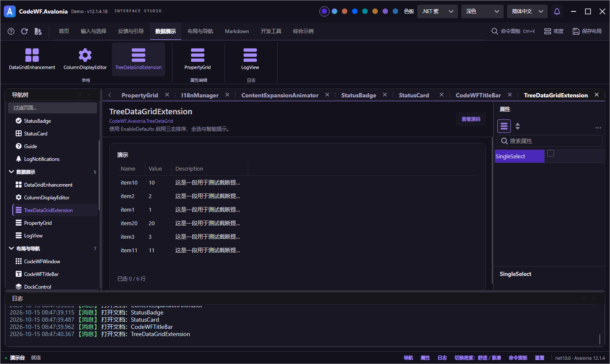
Task: Open property panel more options ellipsis
Action: (598, 128)
